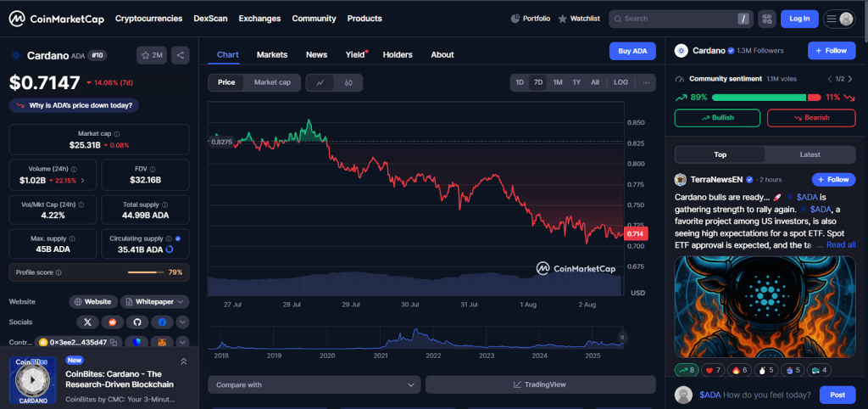Image resolution: width=868 pixels, height=409 pixels.
Task: Switch to the Markets tab
Action: [272, 55]
